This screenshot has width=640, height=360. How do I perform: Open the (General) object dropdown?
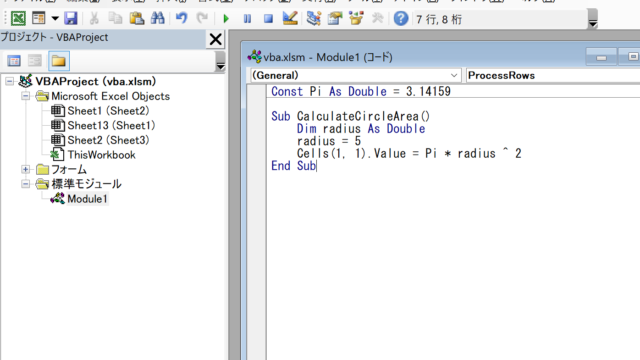[355, 76]
